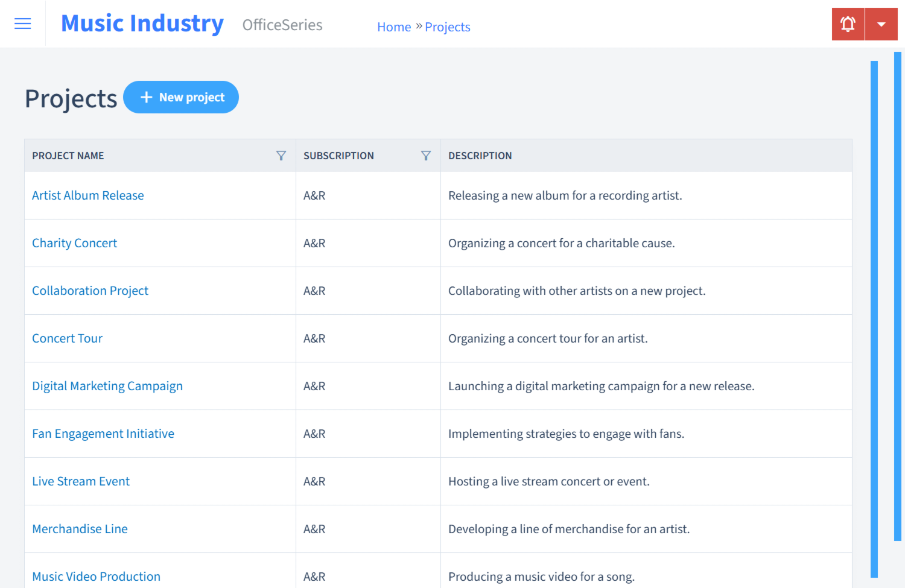
Task: Select Projects in the breadcrumb trail
Action: click(x=447, y=27)
